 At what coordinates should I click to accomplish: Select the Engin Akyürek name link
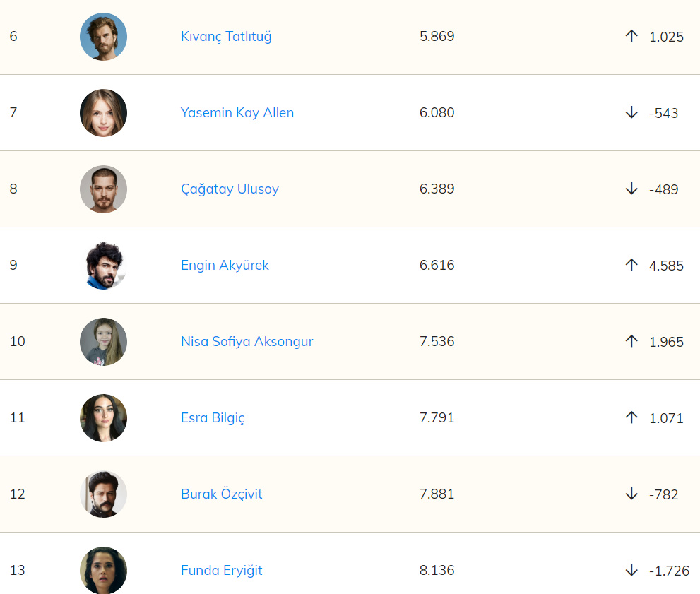[x=225, y=266]
